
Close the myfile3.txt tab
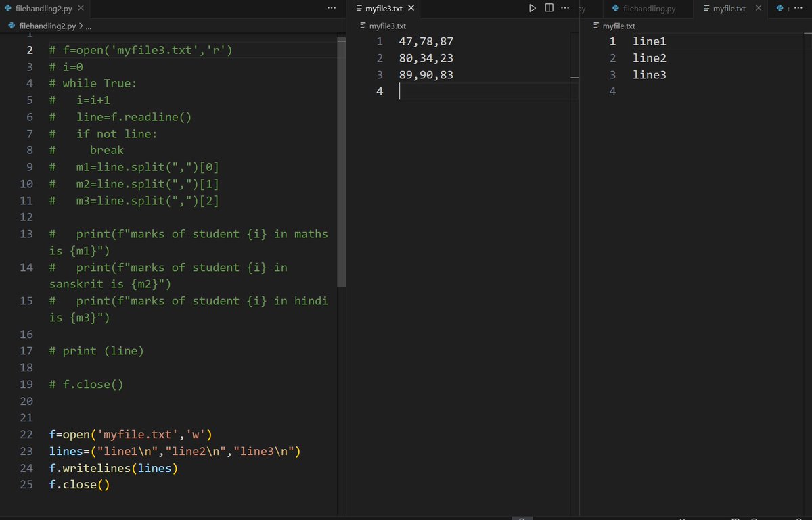(411, 8)
